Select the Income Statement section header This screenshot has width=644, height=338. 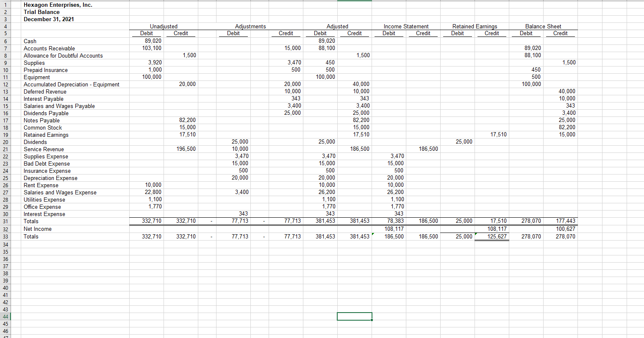pyautogui.click(x=405, y=26)
